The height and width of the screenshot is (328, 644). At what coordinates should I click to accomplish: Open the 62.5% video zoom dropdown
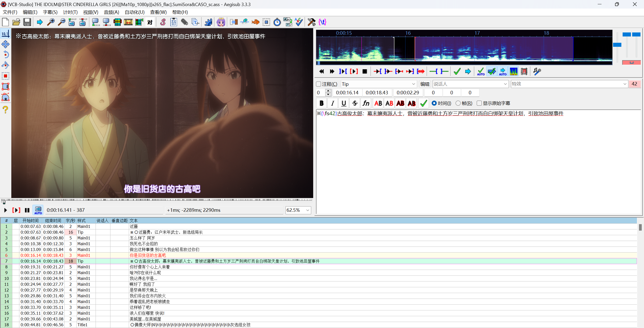(298, 210)
